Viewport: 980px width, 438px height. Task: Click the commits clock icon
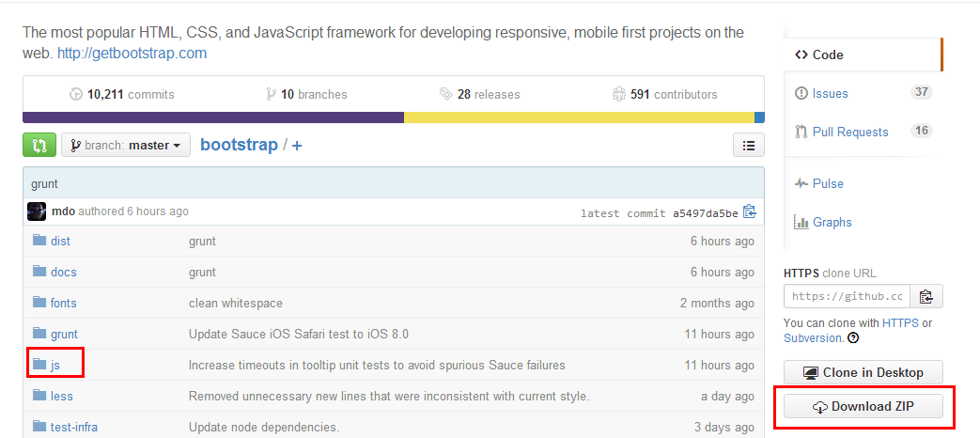[x=76, y=94]
